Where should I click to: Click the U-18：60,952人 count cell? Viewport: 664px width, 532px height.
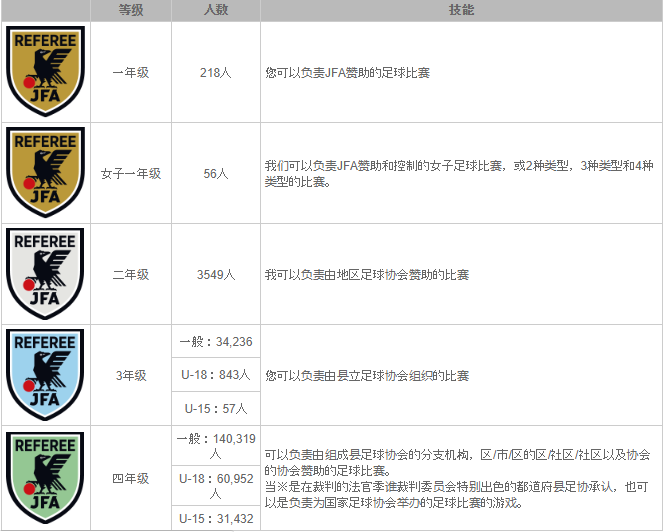216,485
